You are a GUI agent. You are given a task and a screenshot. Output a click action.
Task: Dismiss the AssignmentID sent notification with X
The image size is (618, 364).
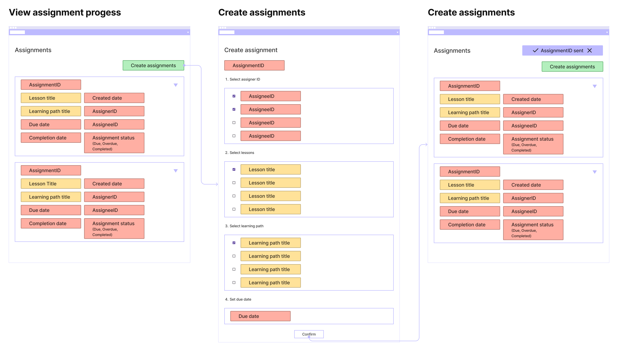coord(590,51)
